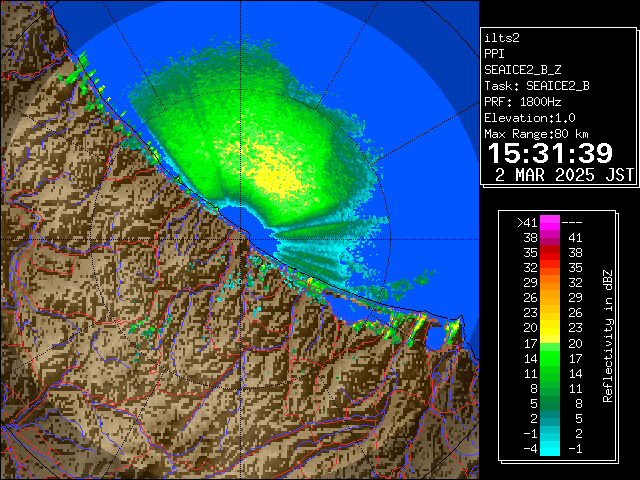
Task: Click the radar site name ilts2
Action: 502,38
